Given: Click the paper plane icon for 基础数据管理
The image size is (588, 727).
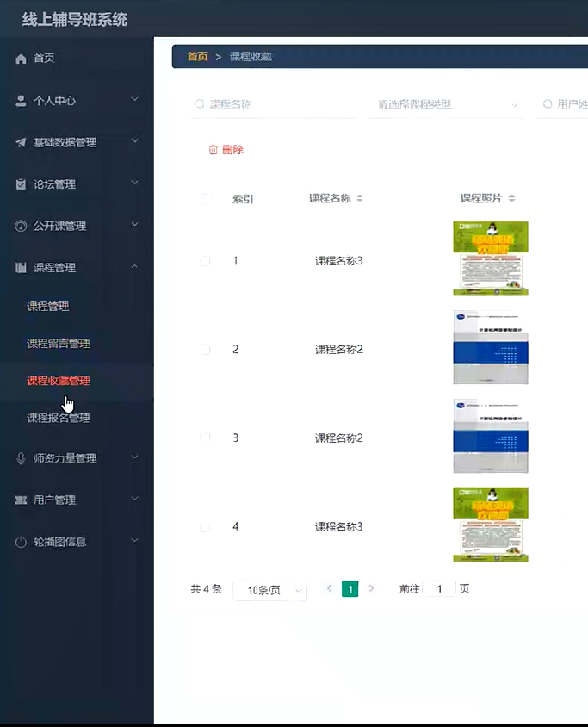Looking at the screenshot, I should tap(21, 142).
